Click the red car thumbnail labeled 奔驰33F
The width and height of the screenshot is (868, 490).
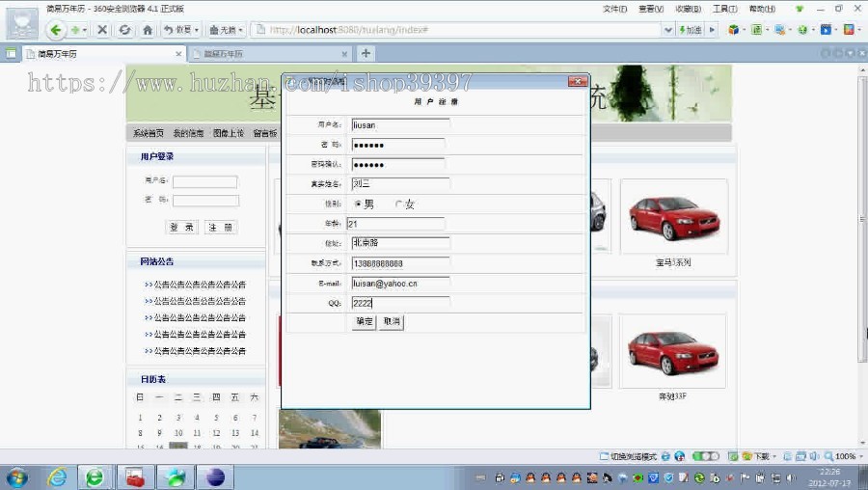click(672, 351)
